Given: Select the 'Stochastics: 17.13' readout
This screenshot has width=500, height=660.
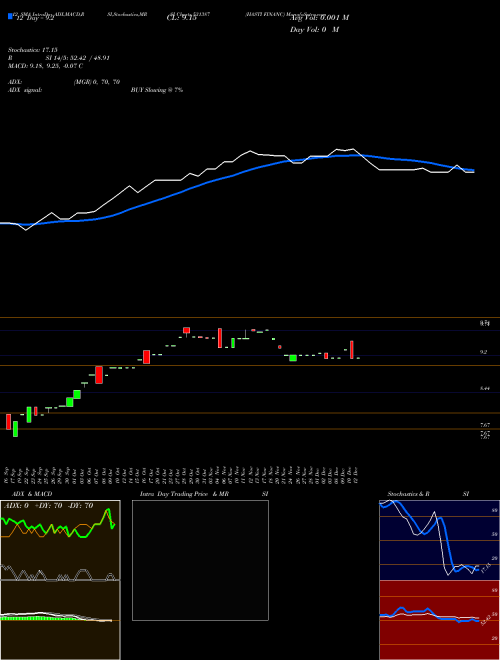Looking at the screenshot, I should click(x=32, y=50).
